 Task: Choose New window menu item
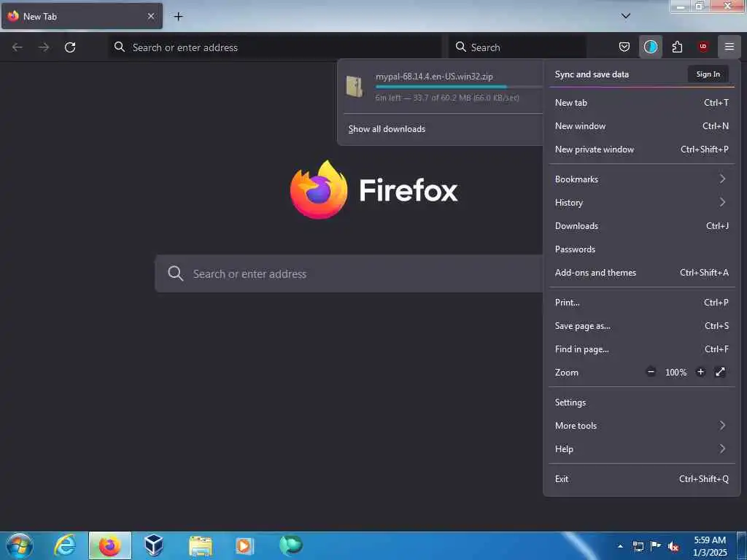642,125
